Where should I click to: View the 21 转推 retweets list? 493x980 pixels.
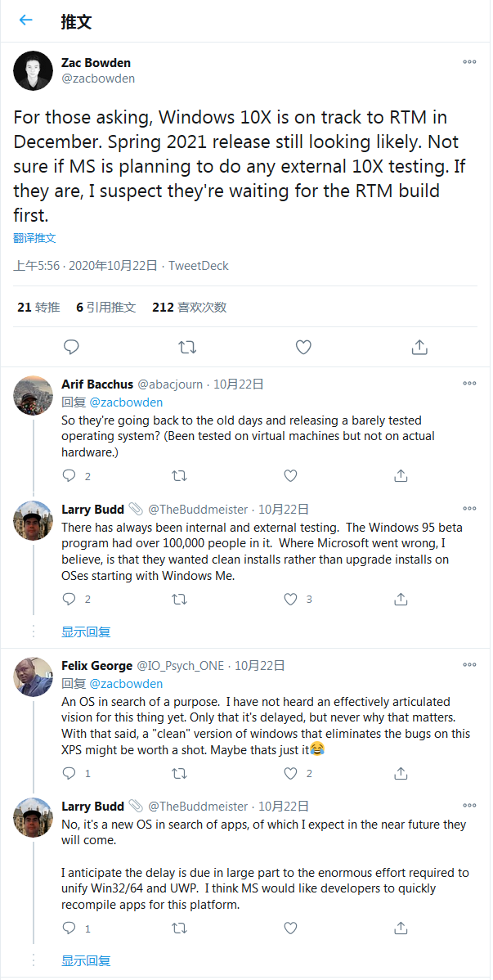point(38,307)
